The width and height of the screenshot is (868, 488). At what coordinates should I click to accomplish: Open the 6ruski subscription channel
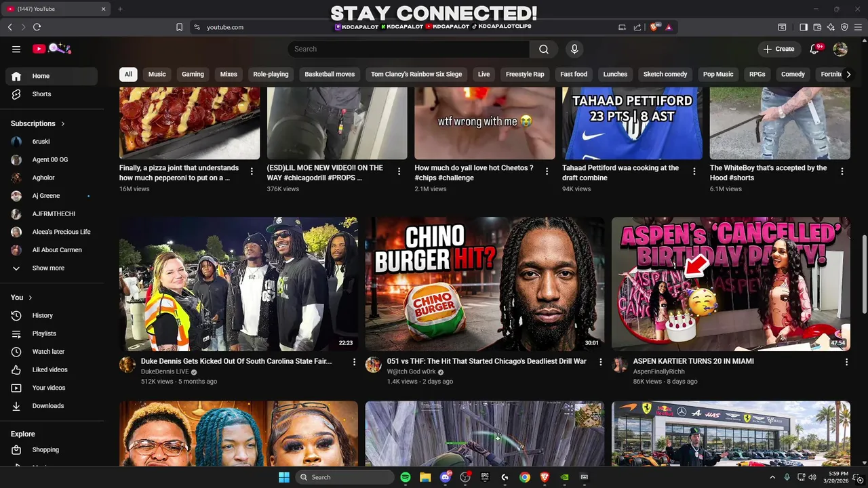52,142
